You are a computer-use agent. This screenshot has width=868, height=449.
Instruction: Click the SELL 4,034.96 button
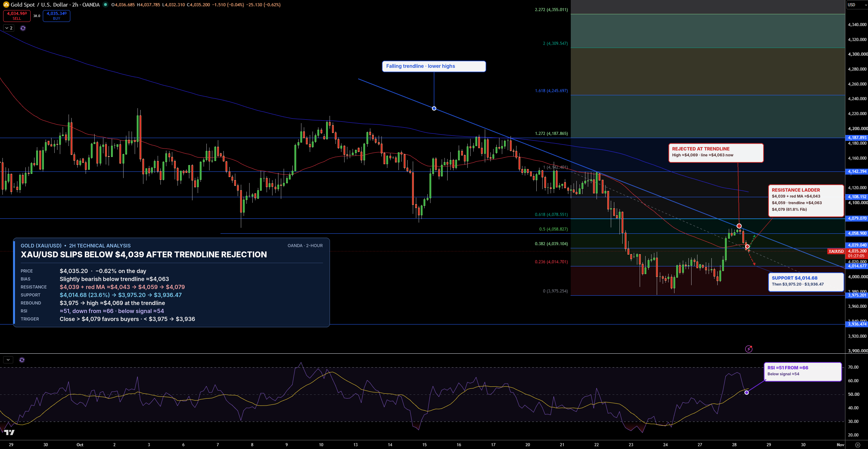coord(17,16)
